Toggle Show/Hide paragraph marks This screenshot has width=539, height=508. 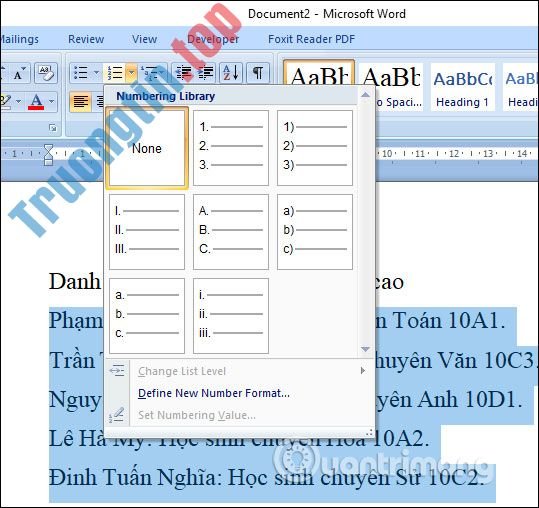pyautogui.click(x=258, y=73)
